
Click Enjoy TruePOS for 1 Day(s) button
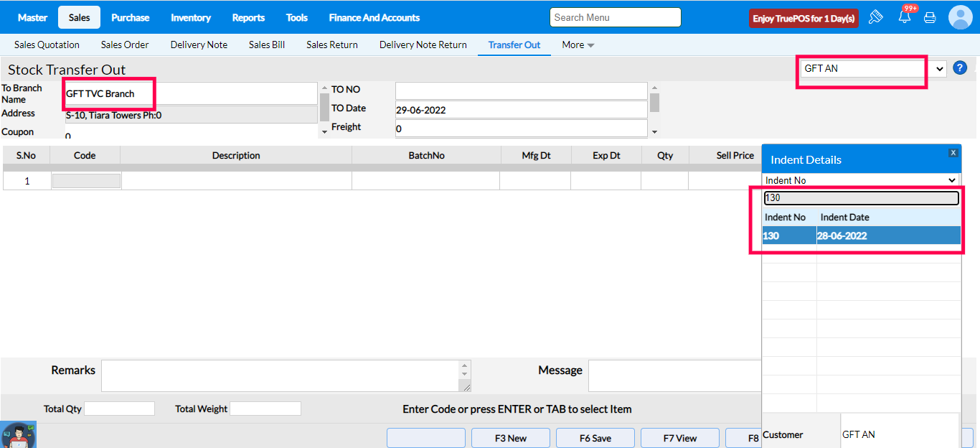pos(804,18)
